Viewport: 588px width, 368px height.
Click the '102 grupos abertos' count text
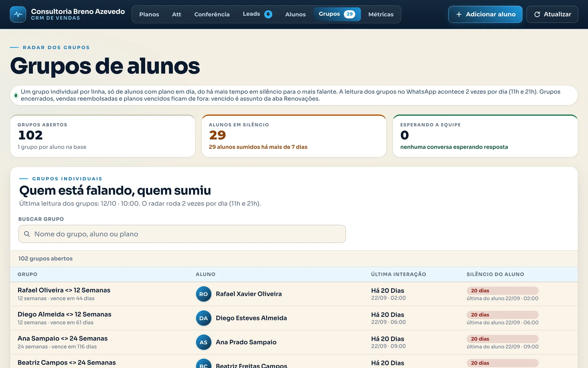click(45, 258)
